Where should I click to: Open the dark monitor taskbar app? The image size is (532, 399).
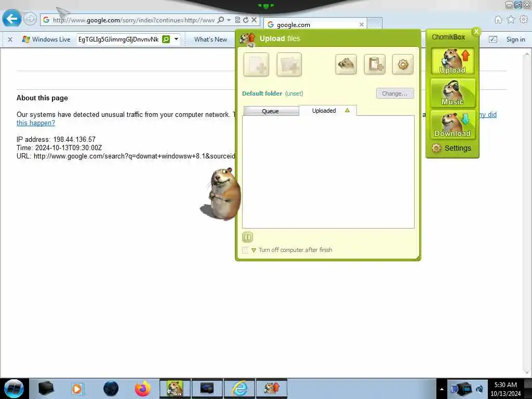(207, 389)
